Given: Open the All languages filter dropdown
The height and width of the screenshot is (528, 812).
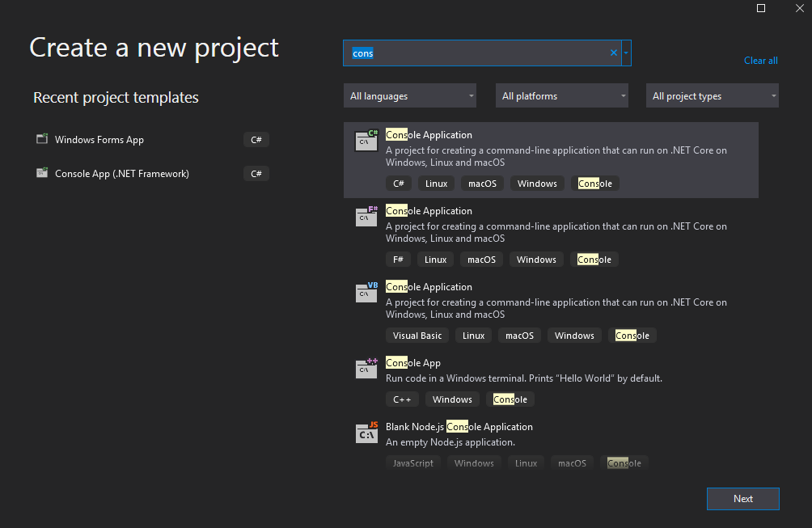Looking at the screenshot, I should [x=409, y=95].
